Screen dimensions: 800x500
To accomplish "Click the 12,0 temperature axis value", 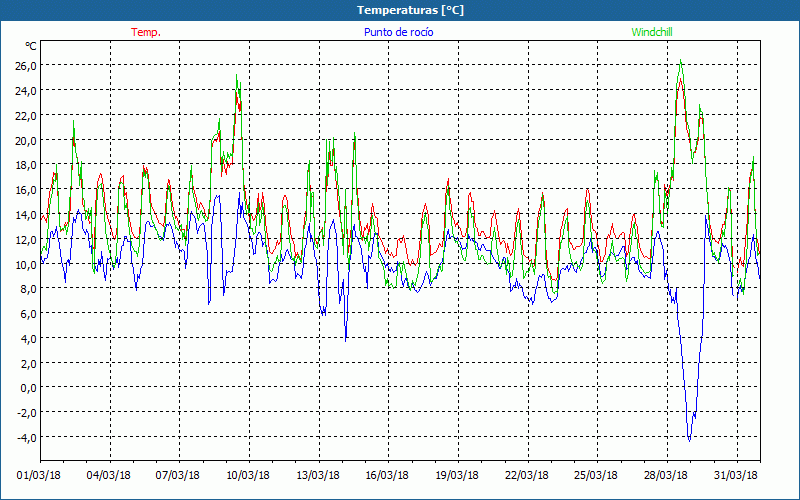I will click(26, 240).
